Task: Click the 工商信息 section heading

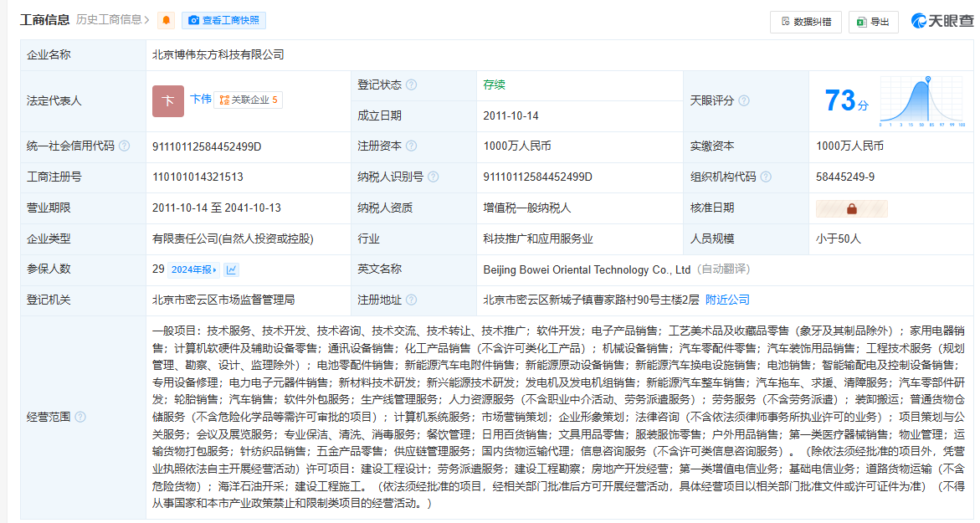Action: 45,20
